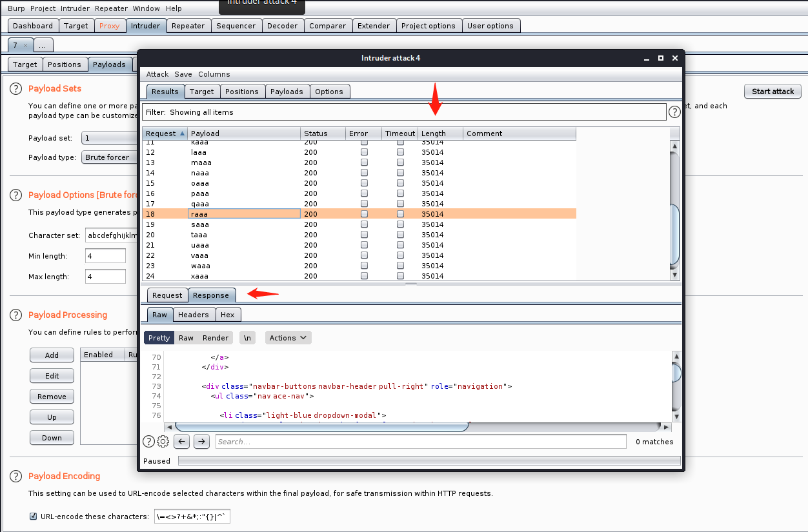The image size is (808, 532).
Task: Open Payload Options help icon
Action: point(15,195)
